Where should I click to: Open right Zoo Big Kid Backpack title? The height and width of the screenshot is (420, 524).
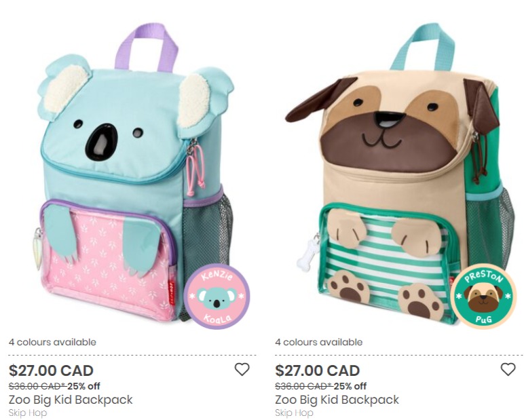click(337, 400)
